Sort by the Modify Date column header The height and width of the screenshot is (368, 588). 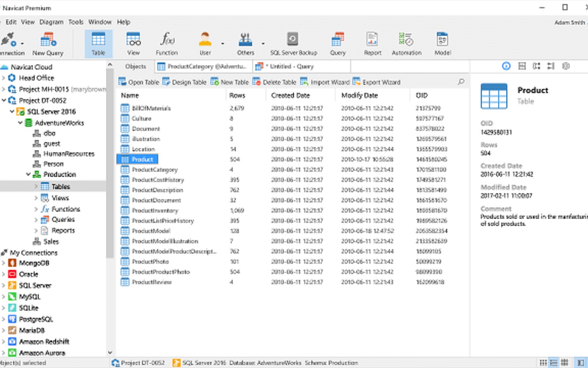[360, 95]
